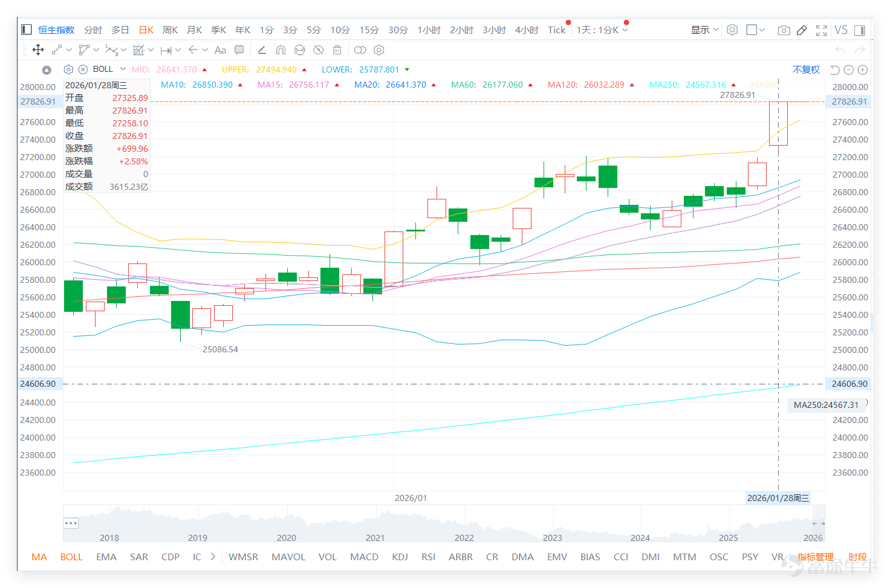
Task: Click the sync drawings icon
Action: pos(299,50)
